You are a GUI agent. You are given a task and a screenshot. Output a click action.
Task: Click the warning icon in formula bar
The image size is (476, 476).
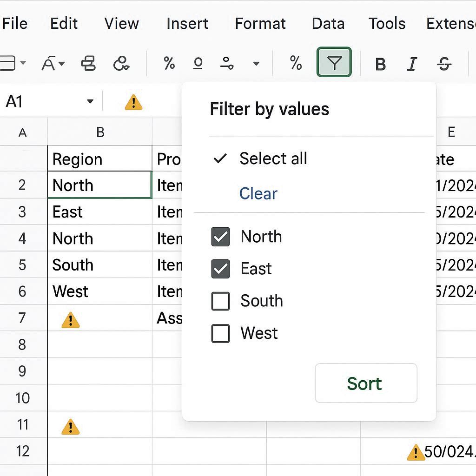133,102
